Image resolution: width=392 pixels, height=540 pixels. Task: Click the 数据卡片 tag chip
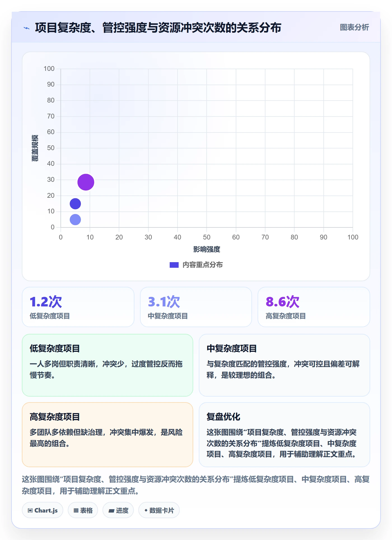click(159, 510)
